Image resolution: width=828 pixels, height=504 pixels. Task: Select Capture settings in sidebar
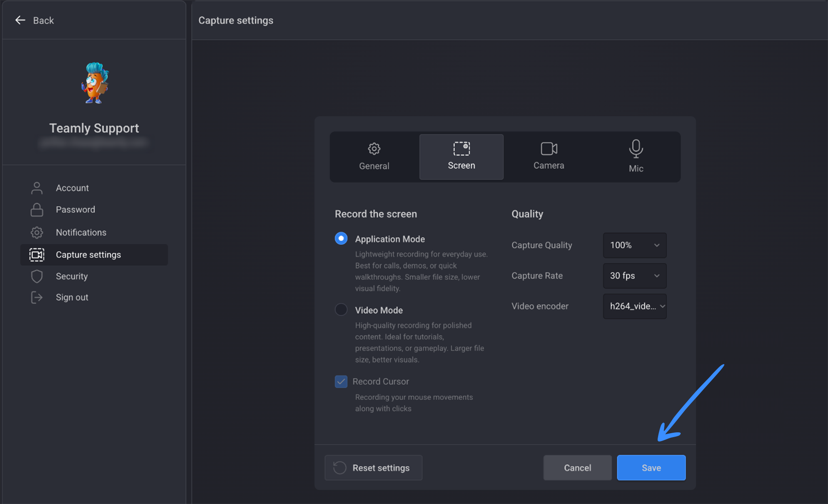pyautogui.click(x=94, y=255)
